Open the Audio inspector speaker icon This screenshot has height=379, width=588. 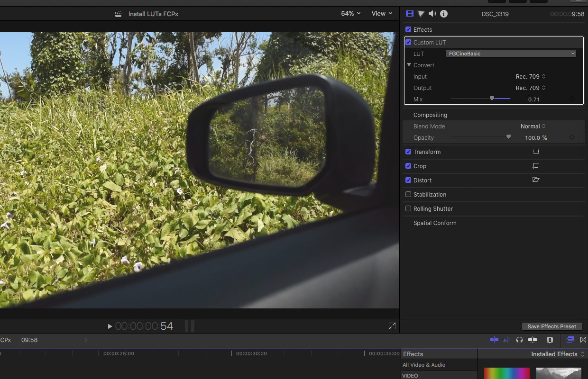tap(432, 14)
